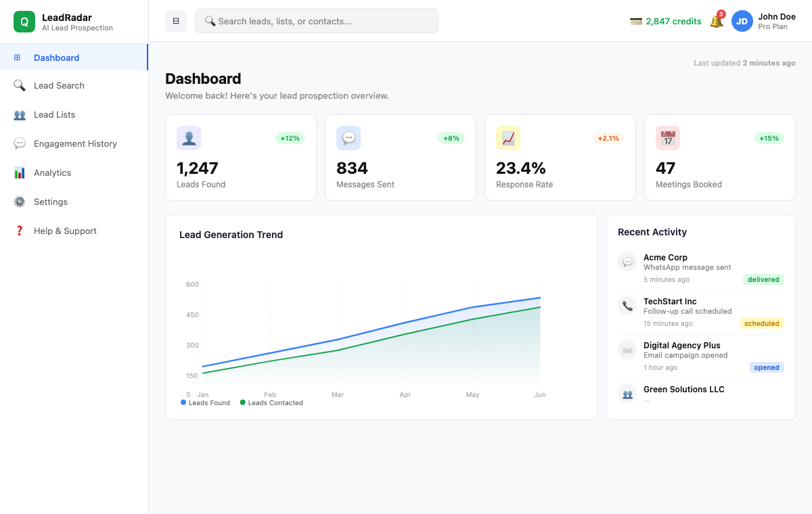812x514 pixels.
Task: Click the 600 value on chart axis
Action: point(193,284)
